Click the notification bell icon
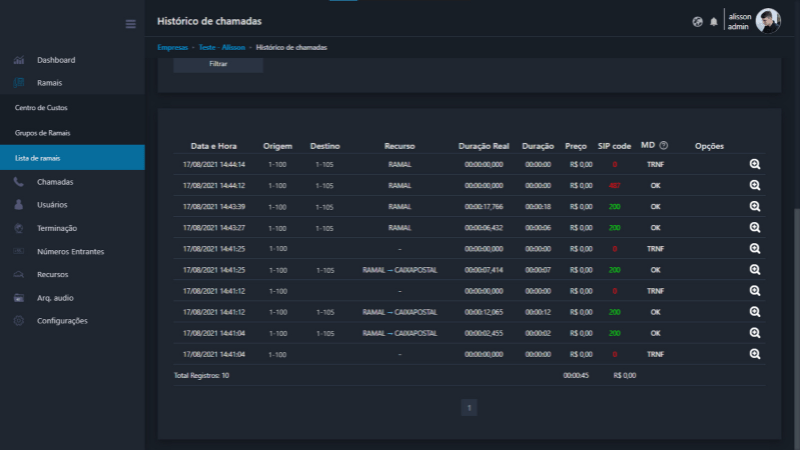The image size is (800, 450). point(714,22)
